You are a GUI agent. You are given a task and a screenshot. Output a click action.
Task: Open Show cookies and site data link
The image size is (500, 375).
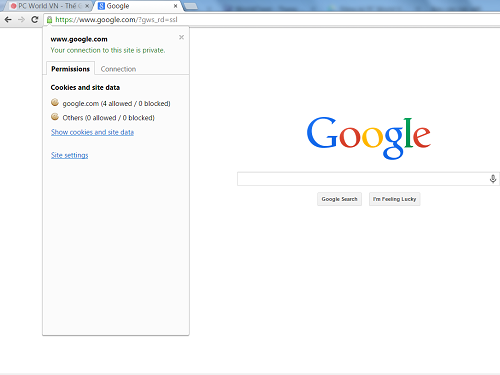pos(92,132)
